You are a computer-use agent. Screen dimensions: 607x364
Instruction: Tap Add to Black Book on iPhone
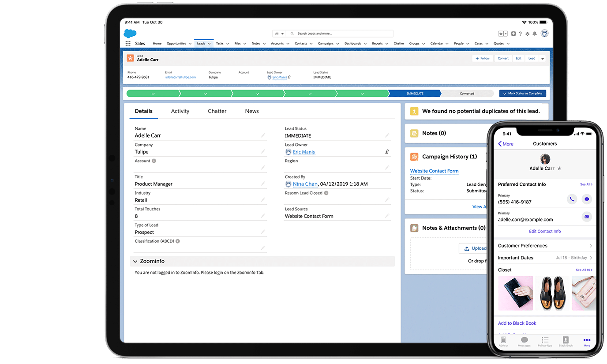click(517, 323)
